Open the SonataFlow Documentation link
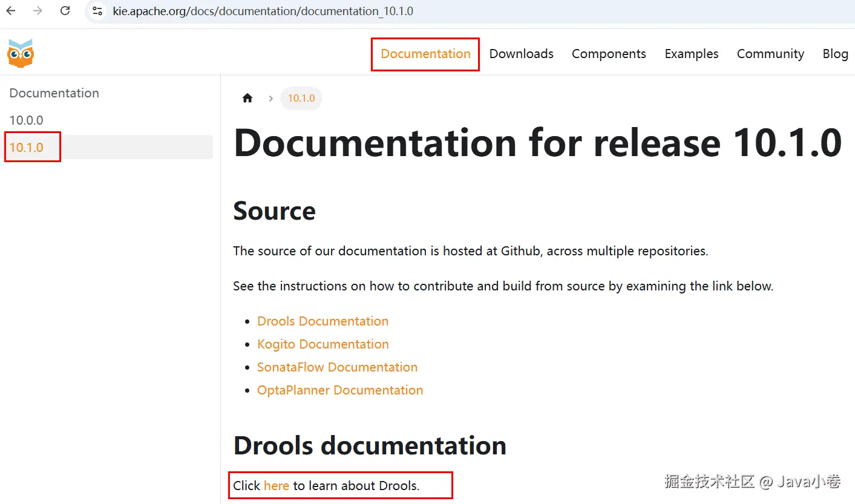 337,367
